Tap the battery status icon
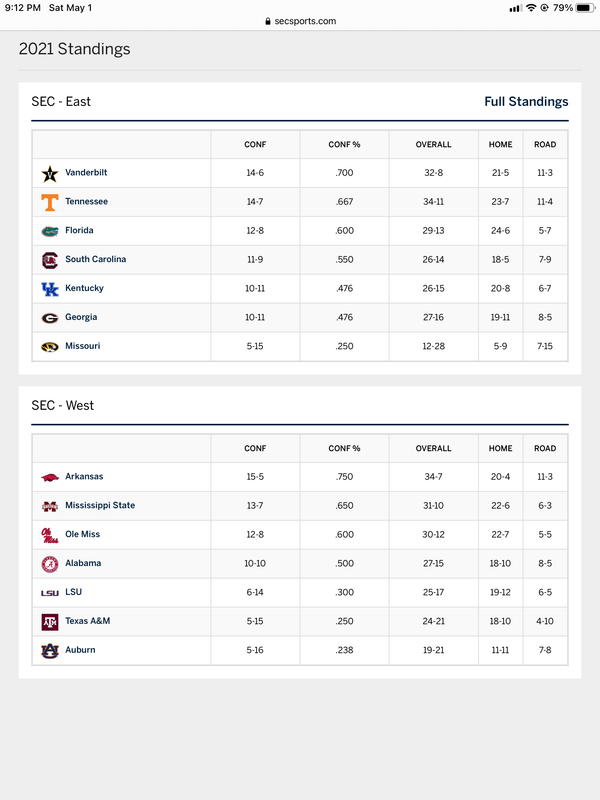Image resolution: width=600 pixels, height=800 pixels. (x=585, y=8)
